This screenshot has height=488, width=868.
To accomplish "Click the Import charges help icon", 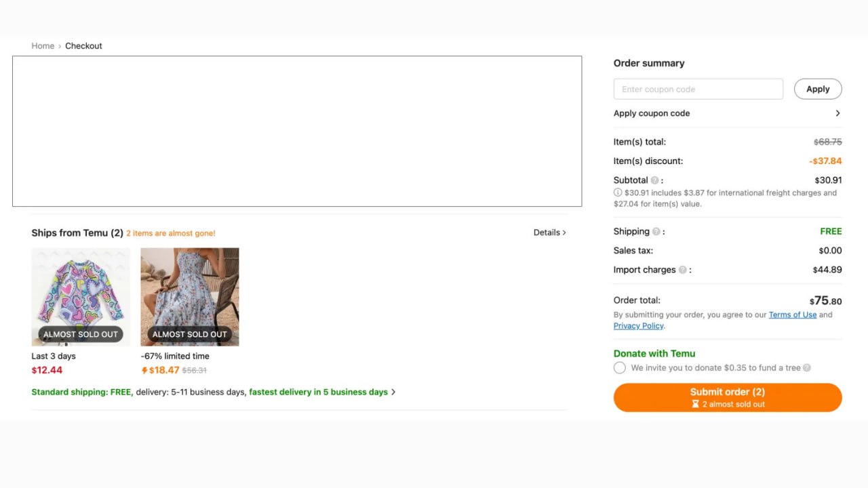I will [682, 270].
